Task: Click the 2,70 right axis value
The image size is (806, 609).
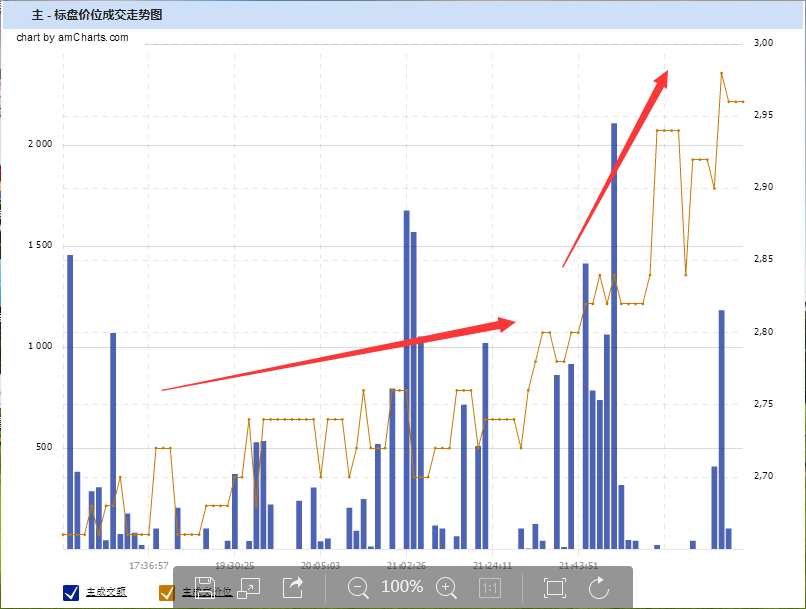Action: 763,476
